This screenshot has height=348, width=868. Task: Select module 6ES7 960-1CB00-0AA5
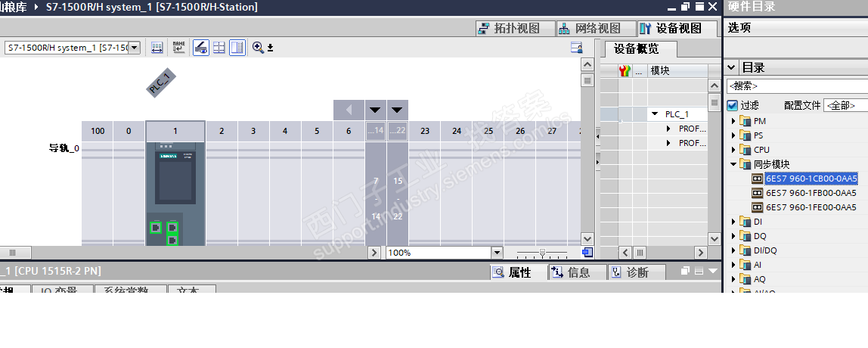[811, 179]
